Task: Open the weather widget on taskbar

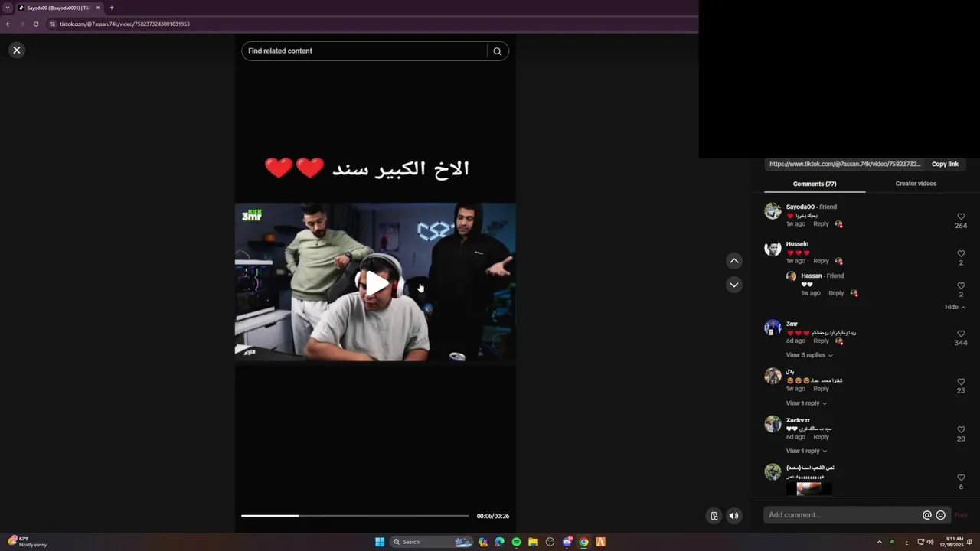Action: [28, 542]
